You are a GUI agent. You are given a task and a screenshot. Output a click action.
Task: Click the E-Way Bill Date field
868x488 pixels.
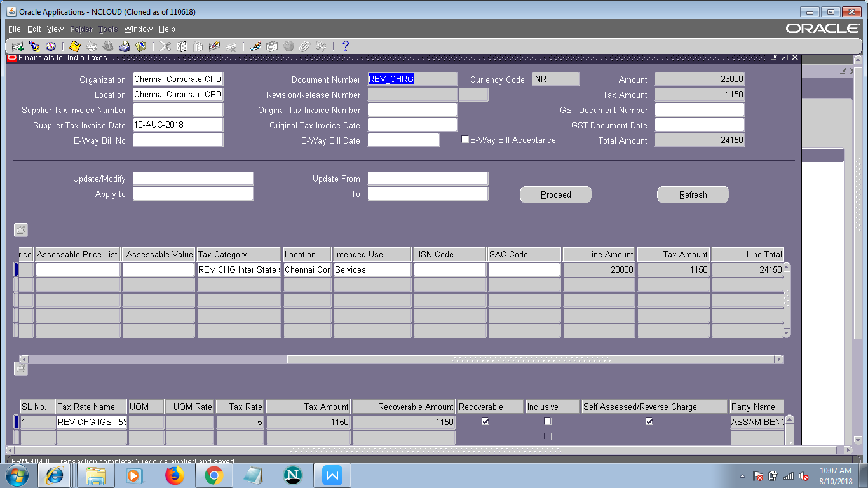[404, 140]
